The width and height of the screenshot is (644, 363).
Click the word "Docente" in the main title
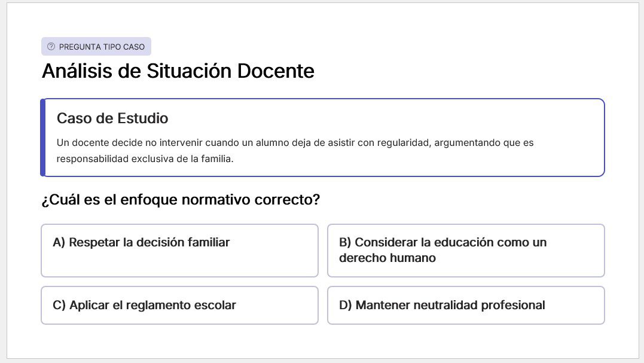[276, 71]
